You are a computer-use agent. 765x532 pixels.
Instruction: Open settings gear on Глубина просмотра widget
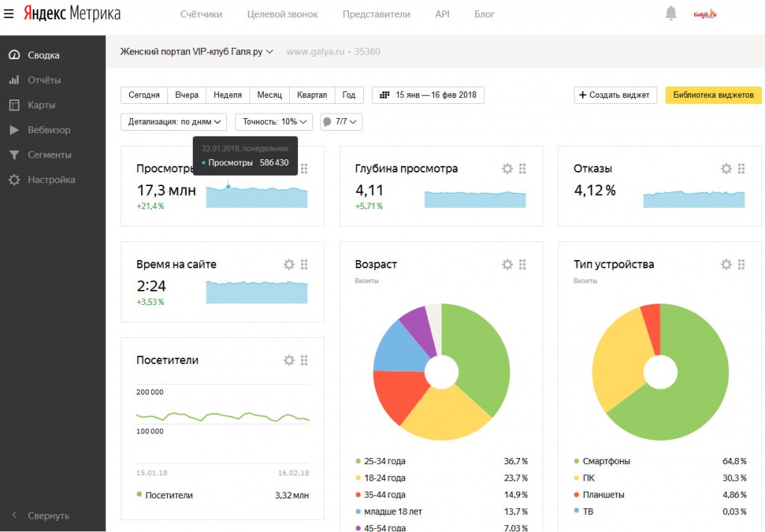(x=507, y=169)
